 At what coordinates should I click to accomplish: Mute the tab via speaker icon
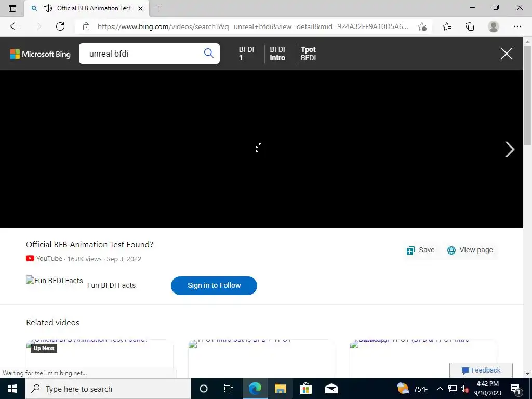point(48,8)
